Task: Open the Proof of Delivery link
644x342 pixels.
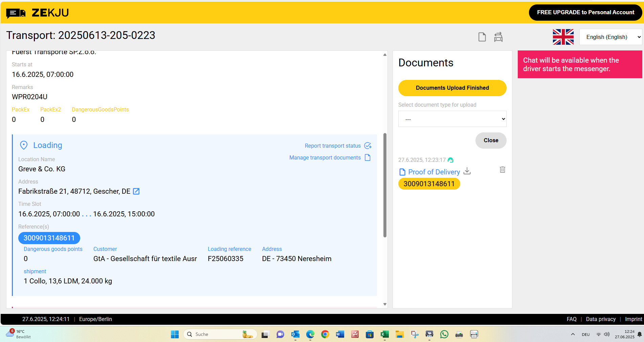Action: (x=434, y=172)
